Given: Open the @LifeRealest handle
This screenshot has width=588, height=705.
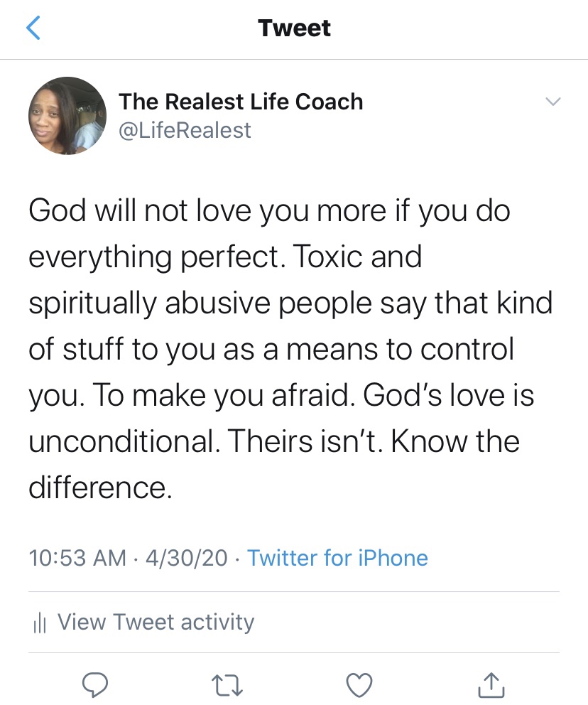Looking at the screenshot, I should pyautogui.click(x=185, y=130).
